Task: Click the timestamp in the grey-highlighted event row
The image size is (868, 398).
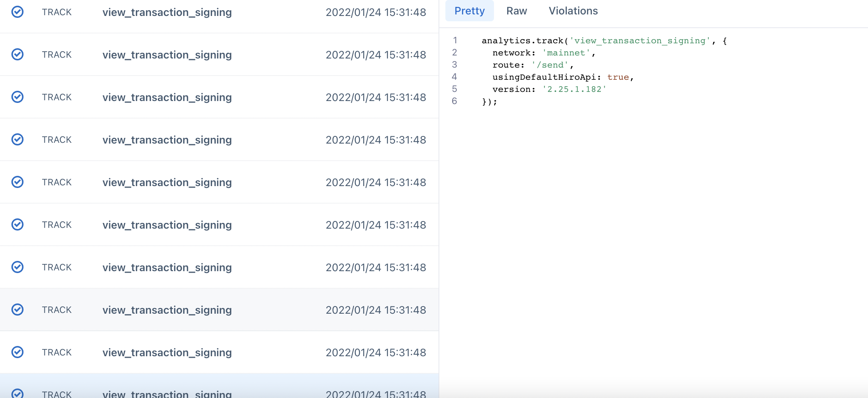Action: (x=376, y=310)
